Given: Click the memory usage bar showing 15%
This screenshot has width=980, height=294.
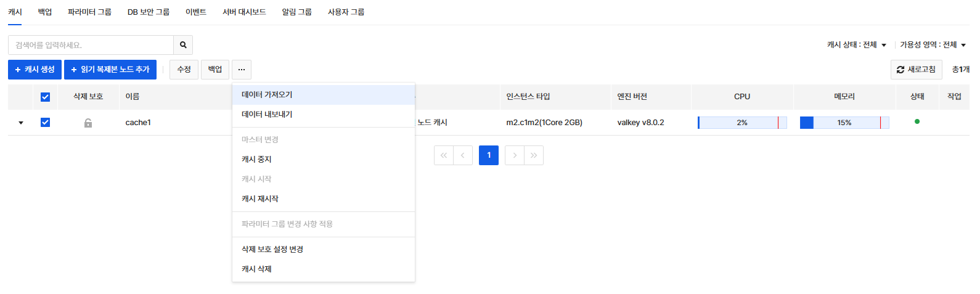Looking at the screenshot, I should click(844, 123).
